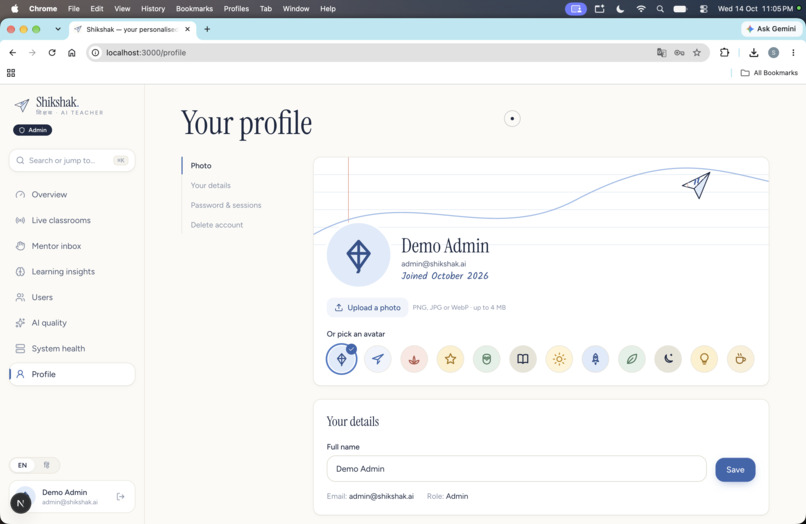Open the browser home page

pos(71,52)
